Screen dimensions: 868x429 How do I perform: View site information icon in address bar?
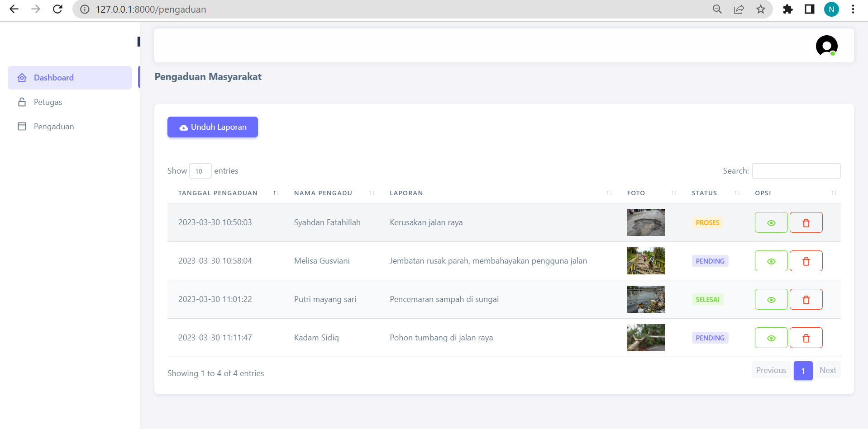coord(85,9)
